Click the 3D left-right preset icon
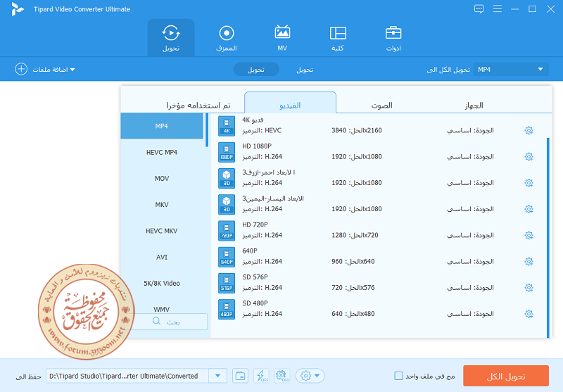Screen dimensions: 563x392 pyautogui.click(x=227, y=205)
